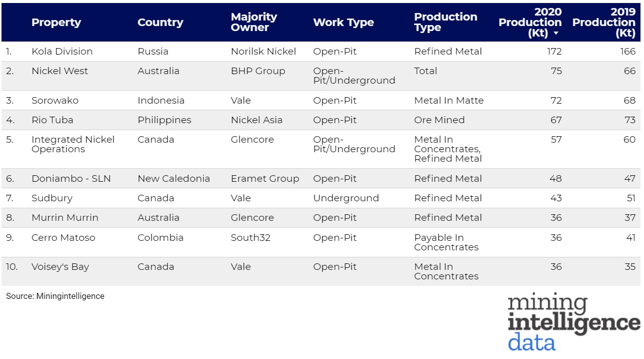This screenshot has width=644, height=359.
Task: Click the Source: Miningintelligence text
Action: (55, 296)
